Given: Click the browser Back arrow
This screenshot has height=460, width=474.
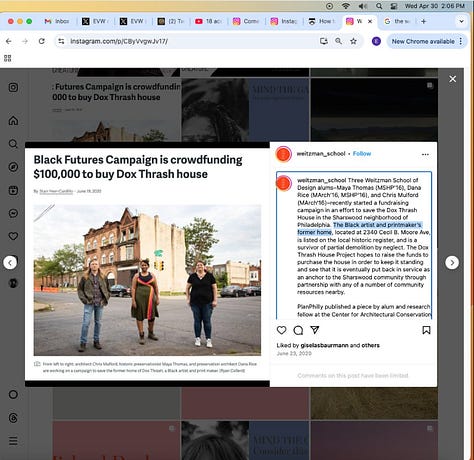Looking at the screenshot, I should click(x=9, y=41).
